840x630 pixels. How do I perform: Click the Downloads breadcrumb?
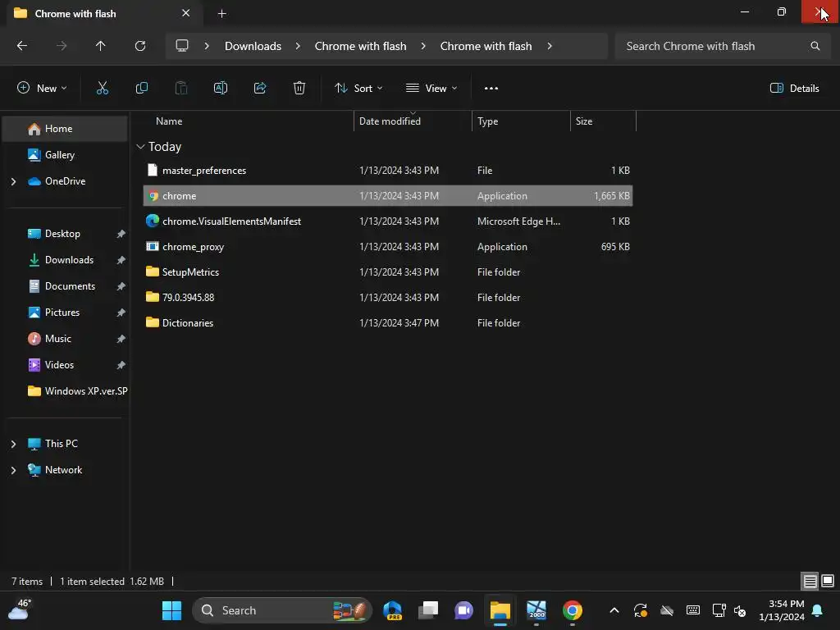(253, 46)
